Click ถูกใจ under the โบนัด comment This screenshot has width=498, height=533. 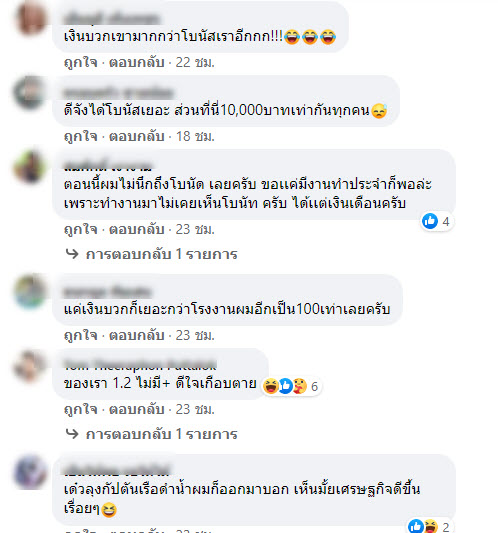point(81,229)
